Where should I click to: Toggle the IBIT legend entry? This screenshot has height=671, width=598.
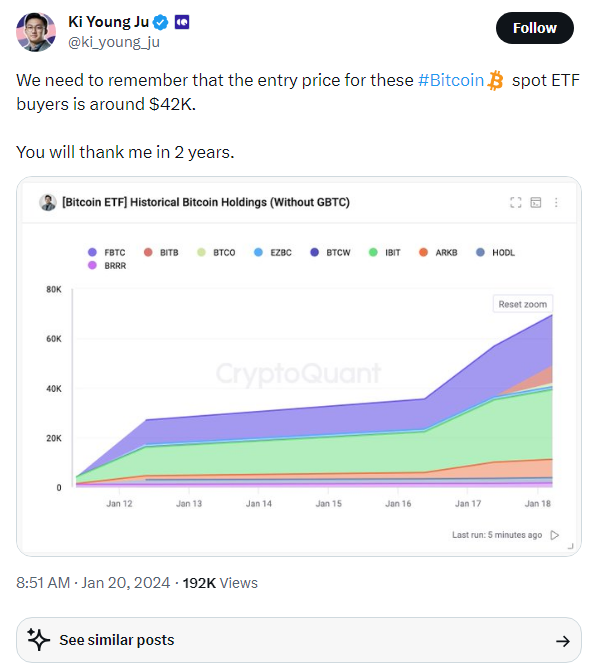[384, 252]
